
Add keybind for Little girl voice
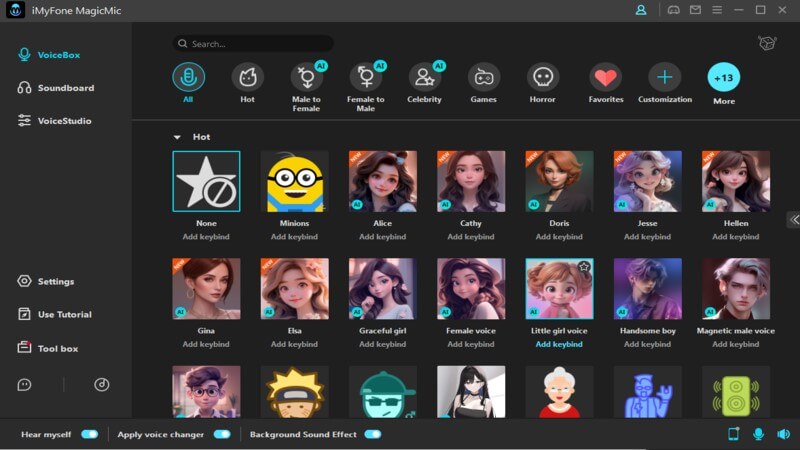click(559, 344)
